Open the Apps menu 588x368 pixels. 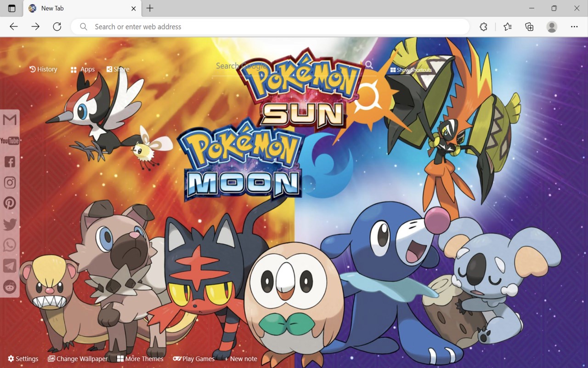pos(83,69)
